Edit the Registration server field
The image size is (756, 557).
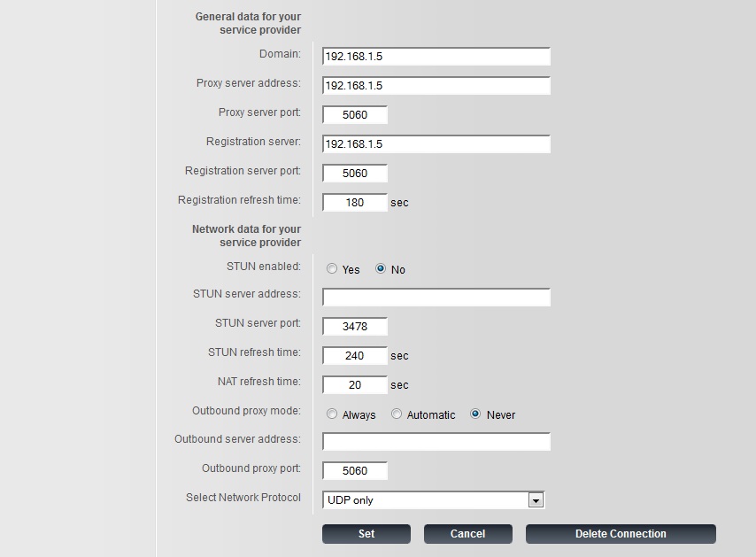tap(436, 144)
